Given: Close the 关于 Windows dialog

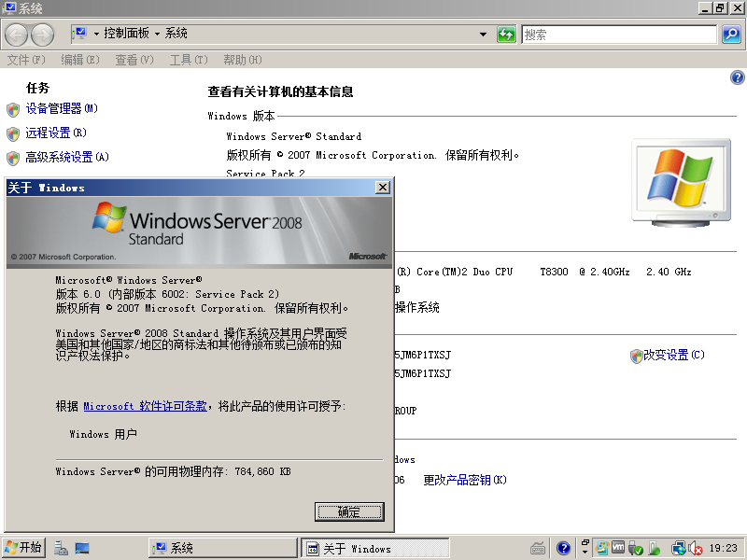Looking at the screenshot, I should [383, 188].
